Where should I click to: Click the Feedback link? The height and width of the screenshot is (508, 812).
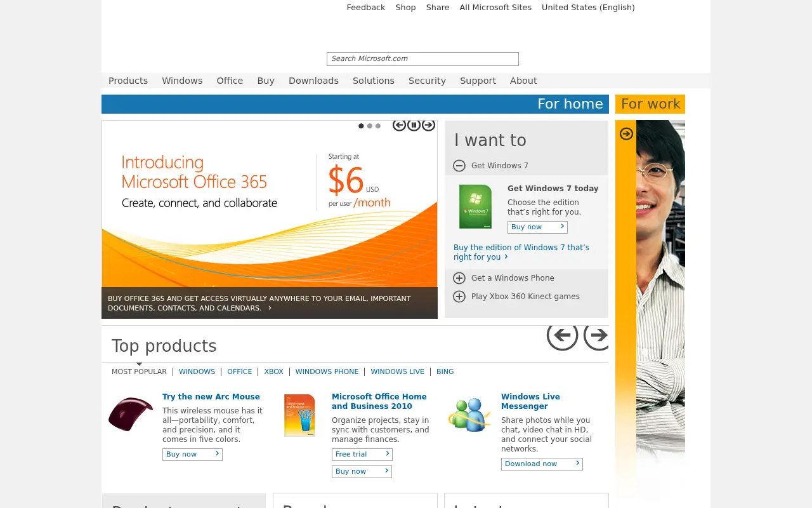point(365,8)
